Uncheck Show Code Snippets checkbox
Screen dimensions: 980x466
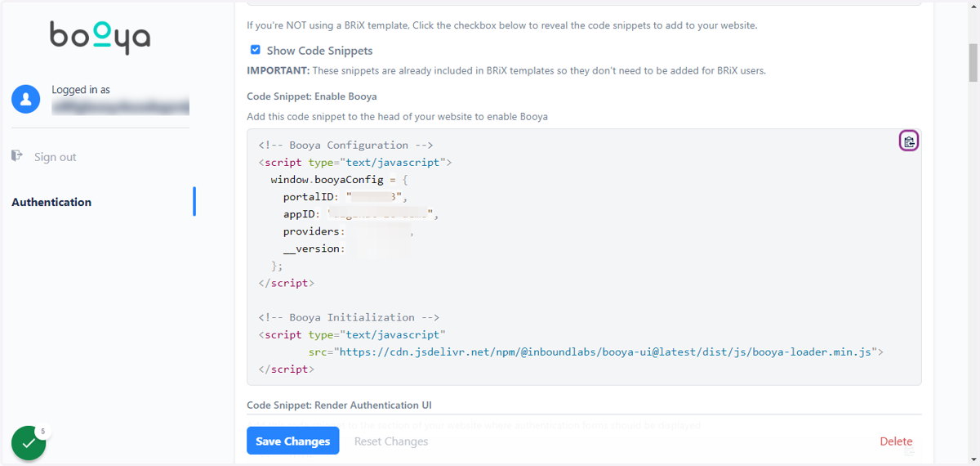(x=256, y=50)
